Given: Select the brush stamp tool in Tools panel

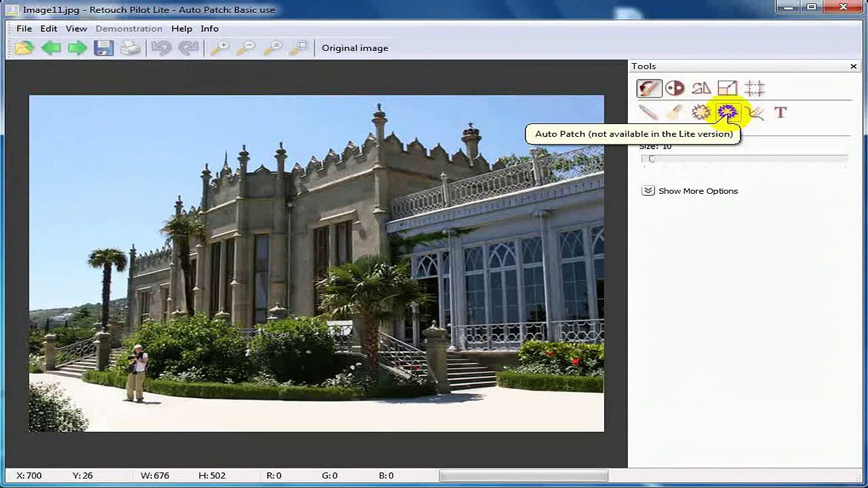Looking at the screenshot, I should pyautogui.click(x=674, y=113).
